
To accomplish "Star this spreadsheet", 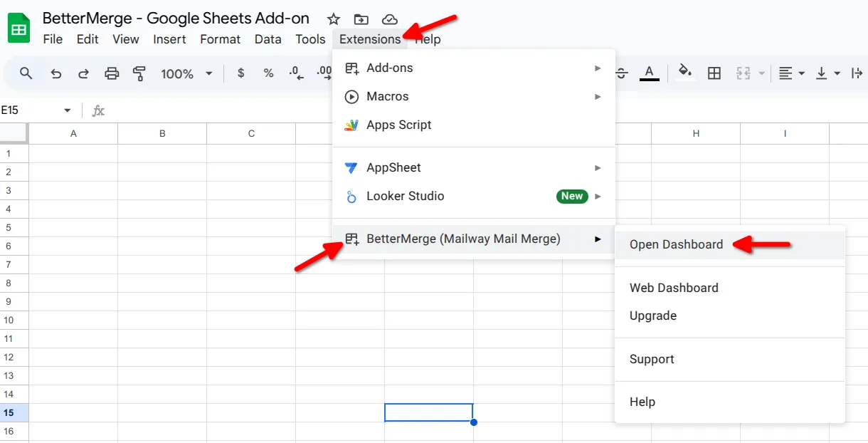I will (332, 19).
